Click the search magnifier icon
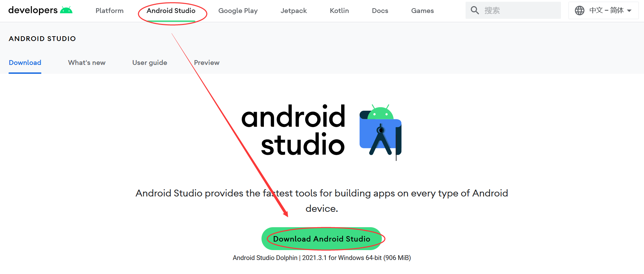Image resolution: width=644 pixels, height=274 pixels. click(x=475, y=10)
